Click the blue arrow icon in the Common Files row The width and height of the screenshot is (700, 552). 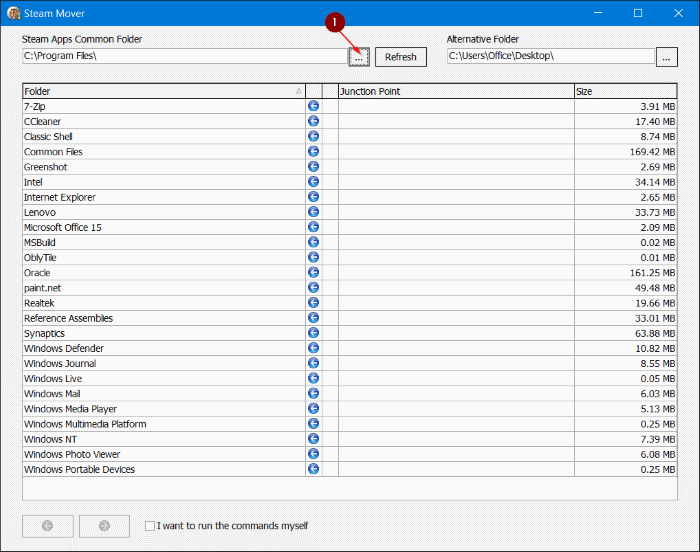click(313, 151)
